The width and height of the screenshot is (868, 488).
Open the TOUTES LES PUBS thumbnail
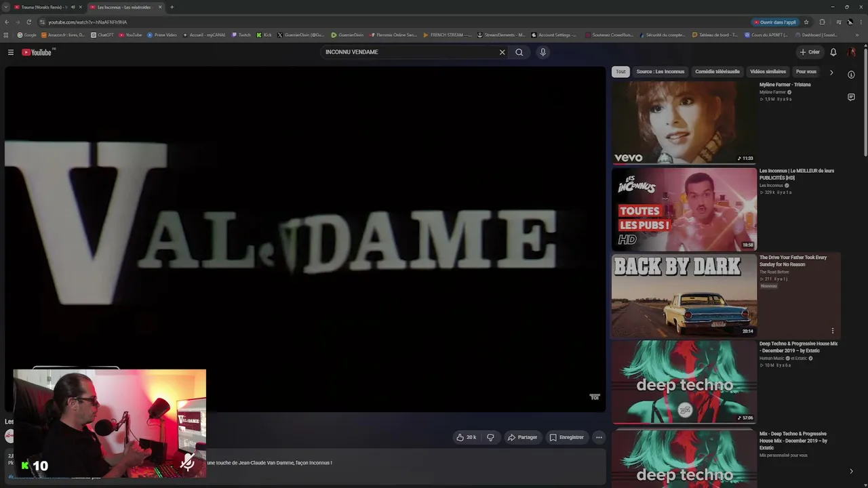(684, 209)
